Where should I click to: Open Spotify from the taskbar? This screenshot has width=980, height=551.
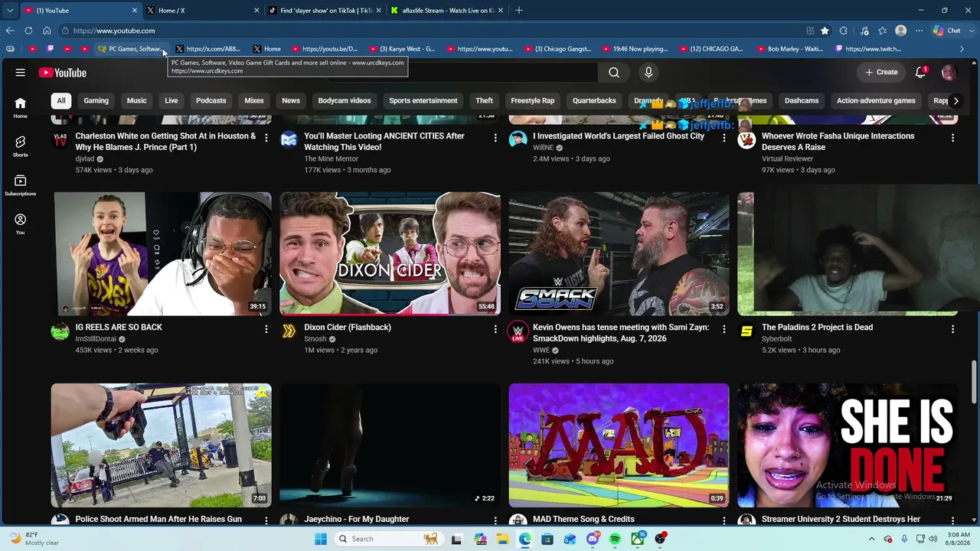click(616, 539)
